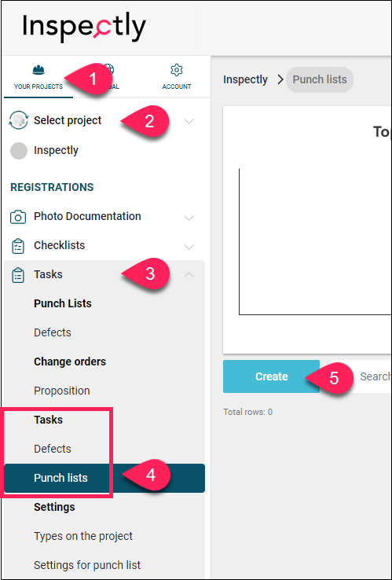Click the Tasks clipboard icon
The height and width of the screenshot is (580, 392).
(18, 275)
